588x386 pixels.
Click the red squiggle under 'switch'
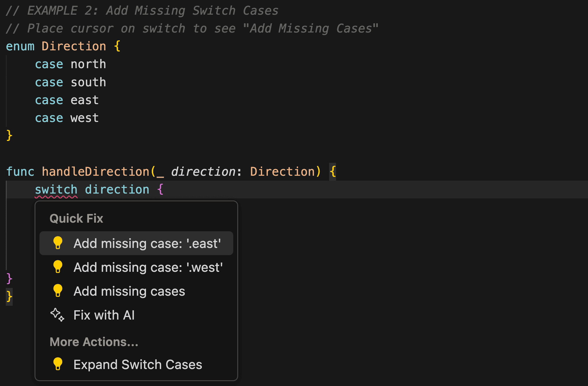pyautogui.click(x=56, y=197)
